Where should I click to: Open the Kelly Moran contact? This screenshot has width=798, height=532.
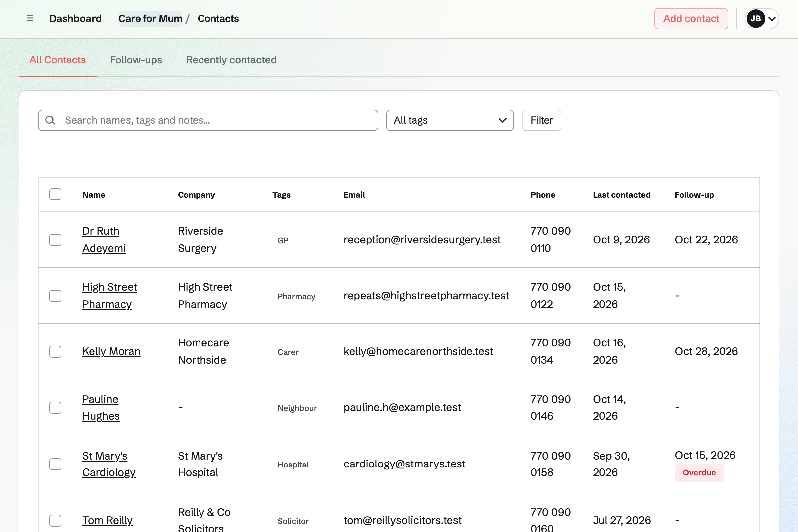(x=111, y=351)
